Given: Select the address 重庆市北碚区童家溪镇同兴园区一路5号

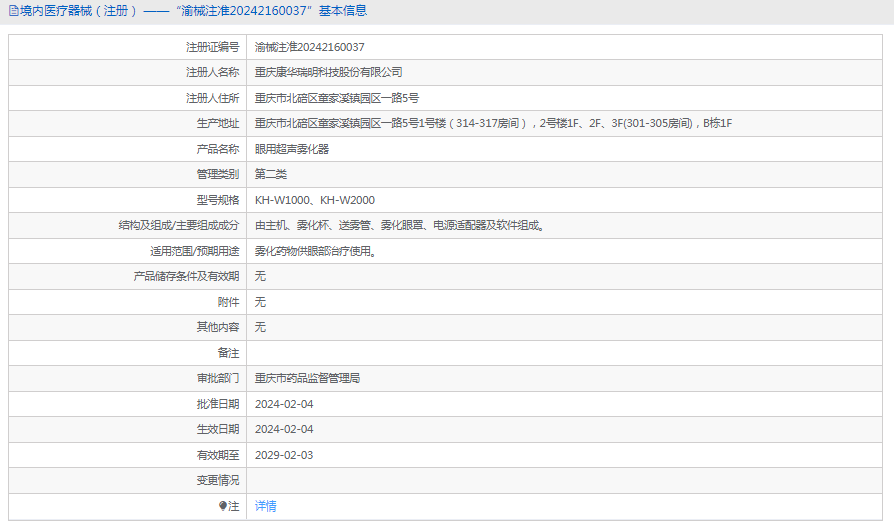Looking at the screenshot, I should click(x=337, y=98).
